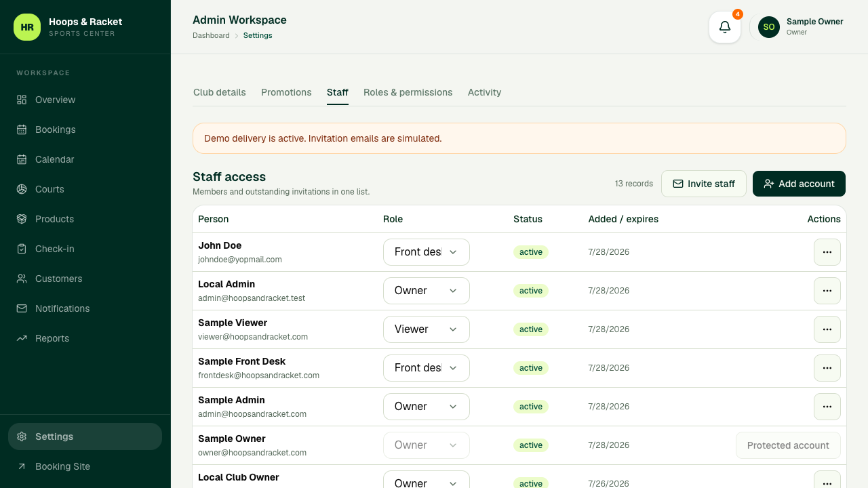Click johndoe@yopmail.com email text
This screenshot has height=488, width=868.
click(240, 260)
